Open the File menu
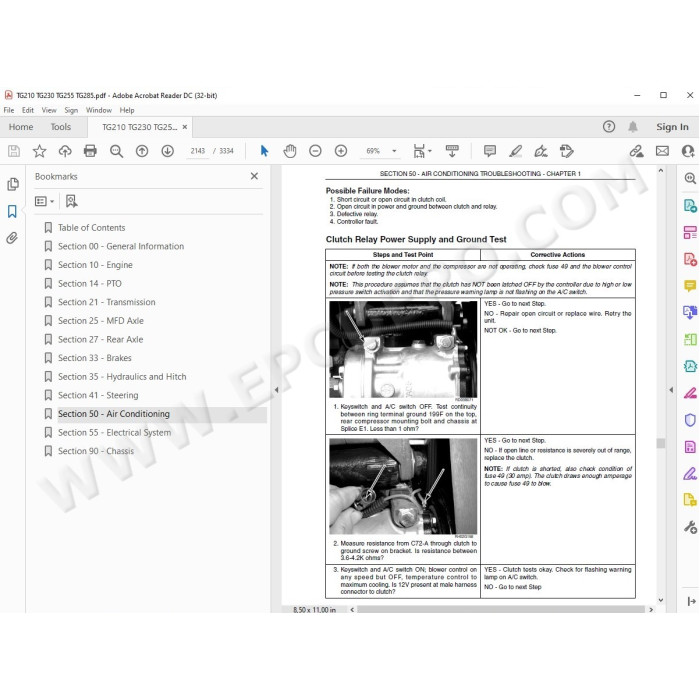The image size is (700, 700). click(x=9, y=110)
